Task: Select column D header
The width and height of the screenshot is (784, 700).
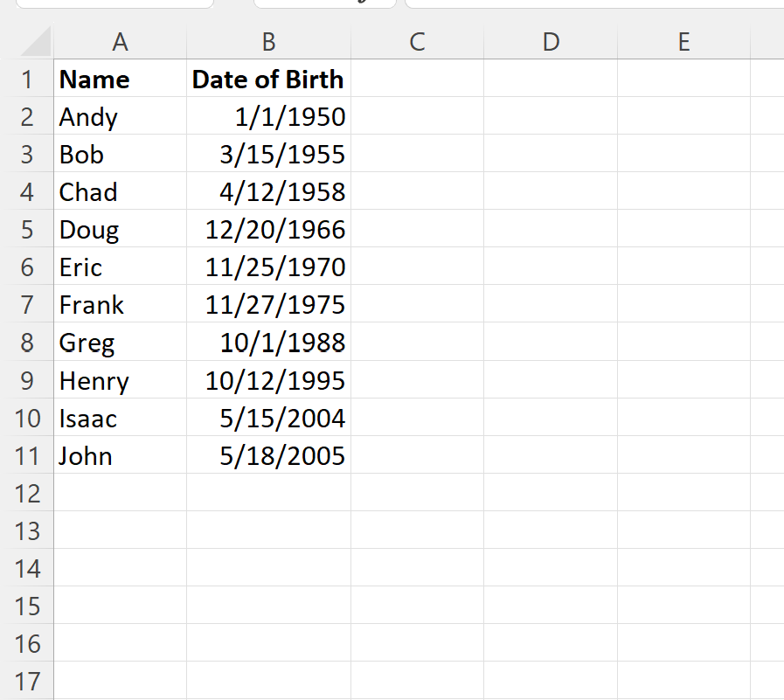Action: [x=550, y=41]
